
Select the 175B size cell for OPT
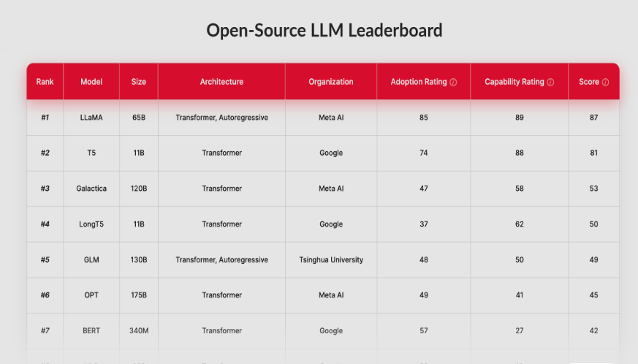(x=139, y=295)
